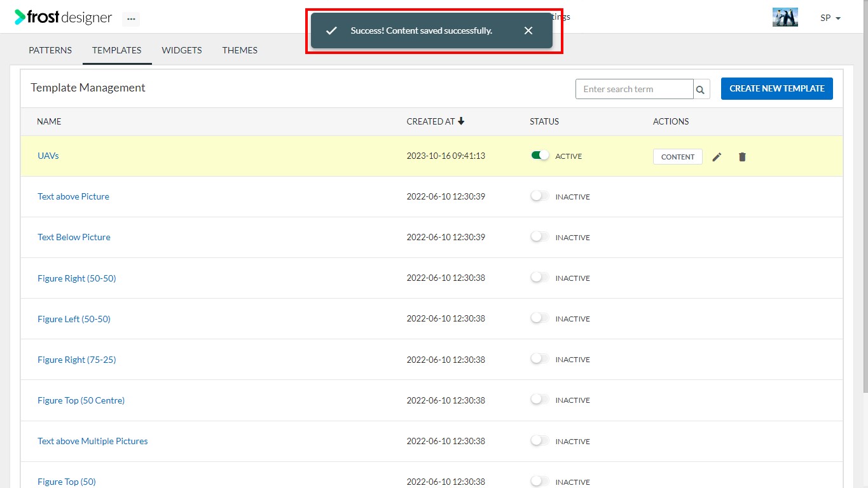Turn on Figure Right (50-50) toggle
Screen dimensions: 868x488
540,278
